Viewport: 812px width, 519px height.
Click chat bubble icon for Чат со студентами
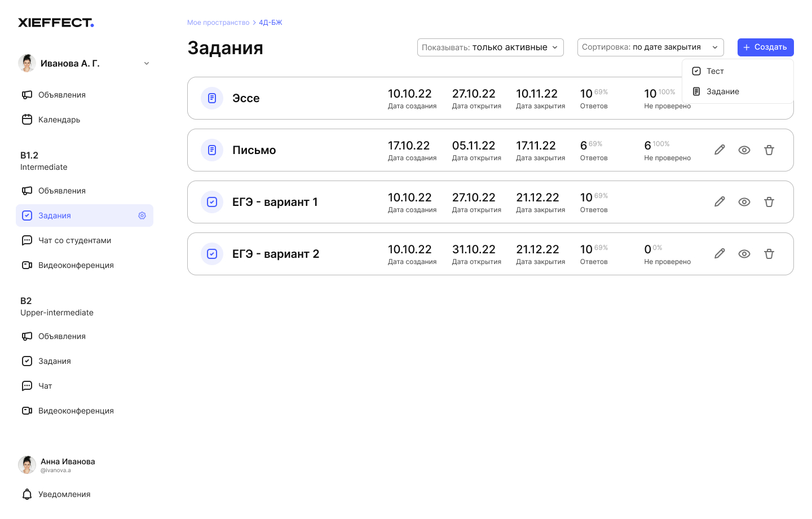[x=27, y=240]
